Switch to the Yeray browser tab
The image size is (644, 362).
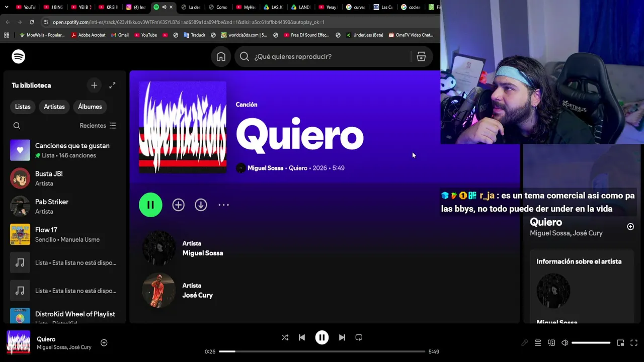click(329, 7)
